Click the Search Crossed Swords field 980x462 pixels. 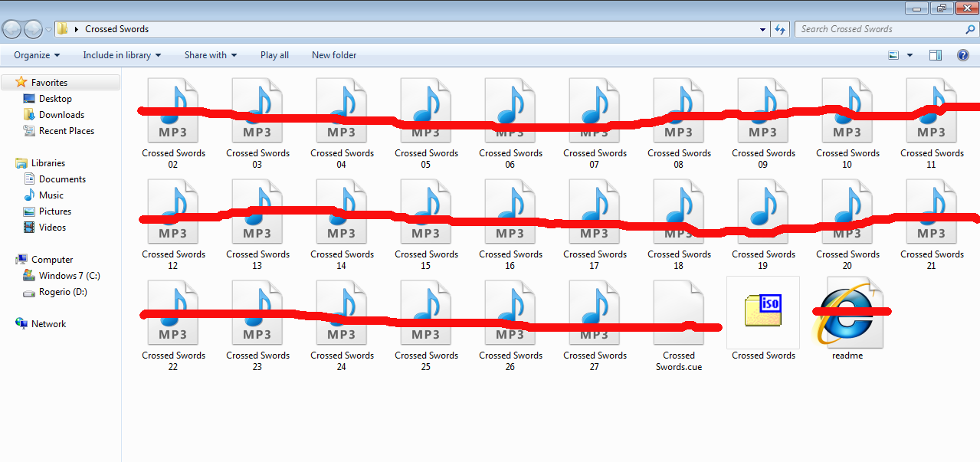[880, 29]
